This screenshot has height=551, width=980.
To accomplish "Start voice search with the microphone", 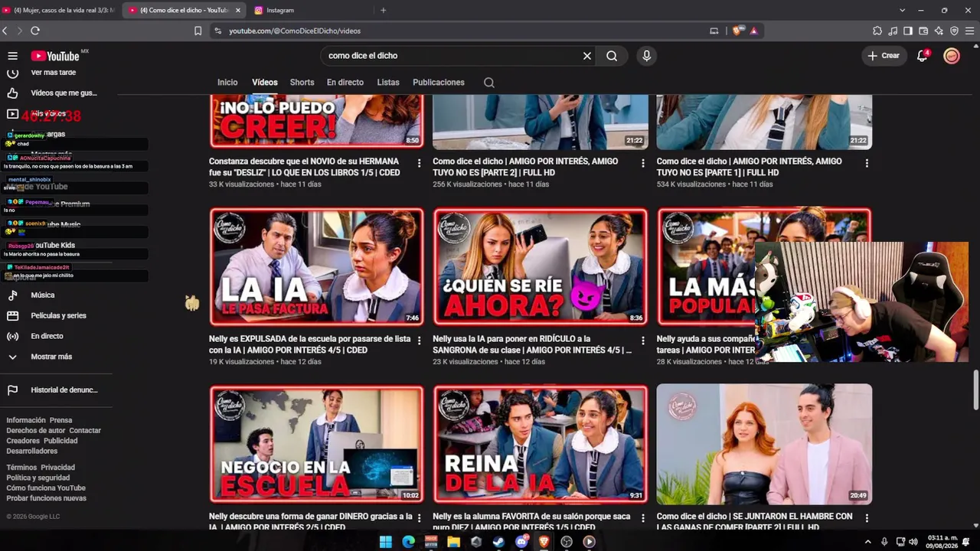I will (x=647, y=56).
